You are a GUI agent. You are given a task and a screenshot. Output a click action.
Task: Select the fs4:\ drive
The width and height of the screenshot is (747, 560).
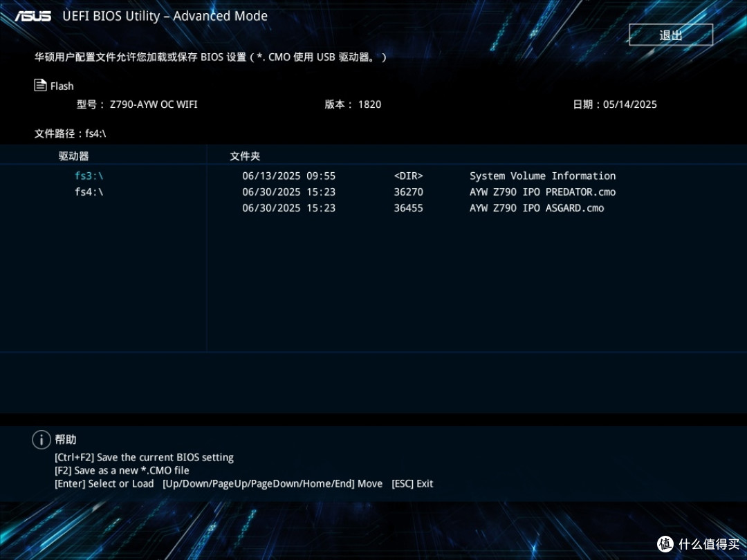89,192
